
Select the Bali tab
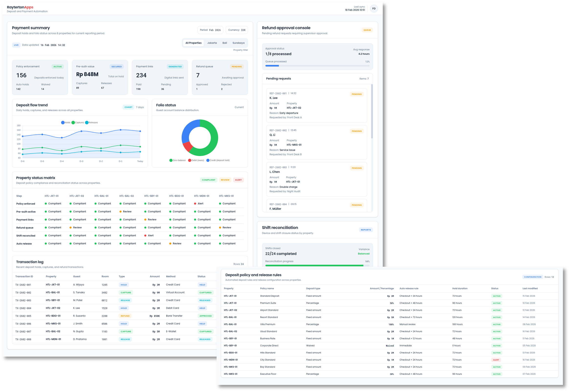(x=224, y=43)
